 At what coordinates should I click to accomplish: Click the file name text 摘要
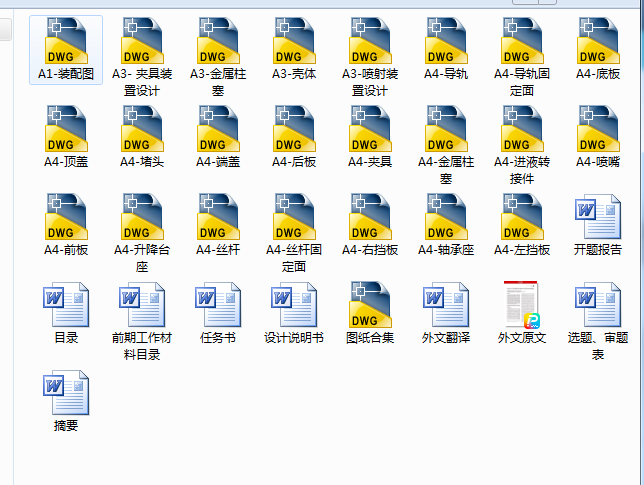pyautogui.click(x=66, y=425)
